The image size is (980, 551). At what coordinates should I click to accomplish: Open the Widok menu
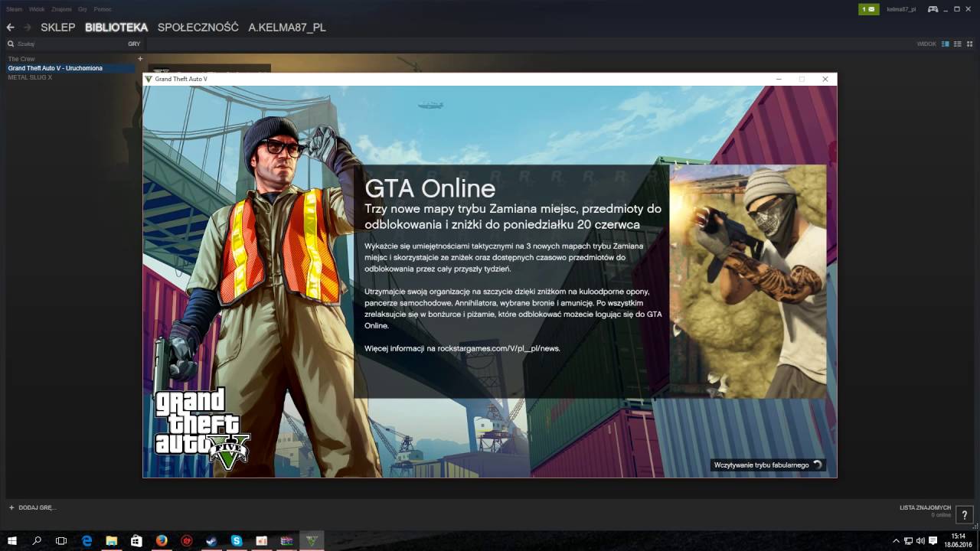pyautogui.click(x=37, y=9)
